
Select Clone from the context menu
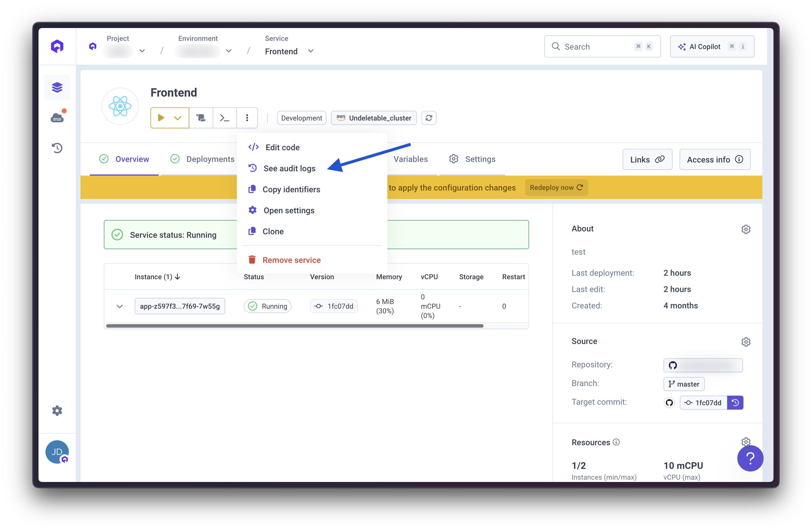click(x=273, y=231)
